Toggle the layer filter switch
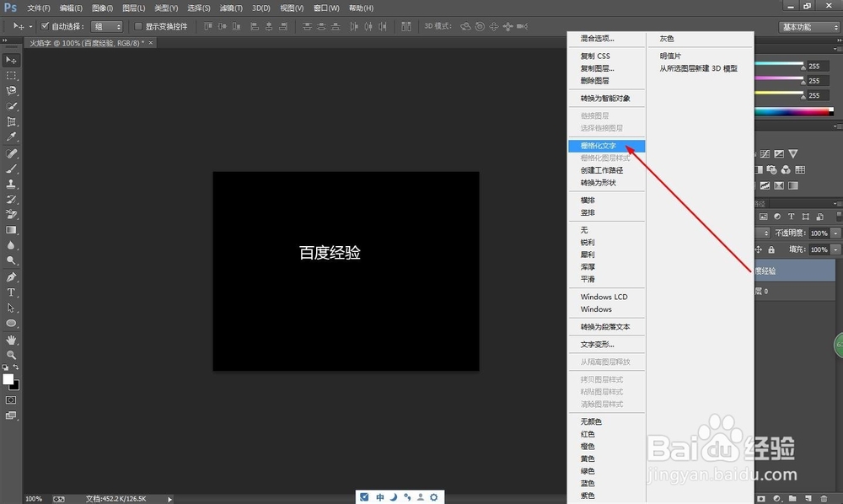 (839, 217)
